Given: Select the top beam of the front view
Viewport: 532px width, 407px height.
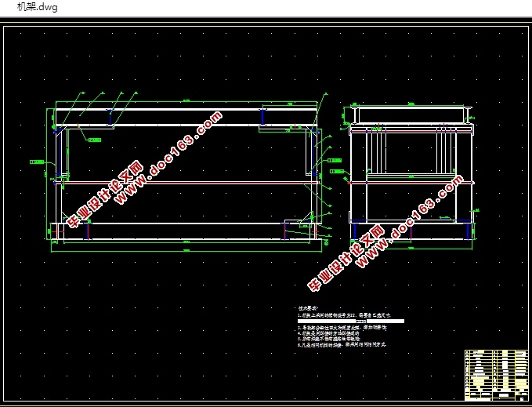Looking at the screenshot, I should (186, 117).
